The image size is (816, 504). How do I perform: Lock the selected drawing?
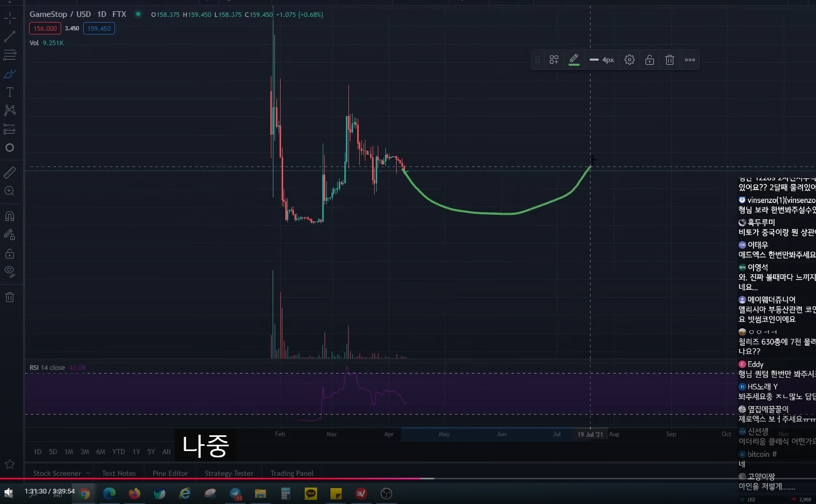point(649,60)
